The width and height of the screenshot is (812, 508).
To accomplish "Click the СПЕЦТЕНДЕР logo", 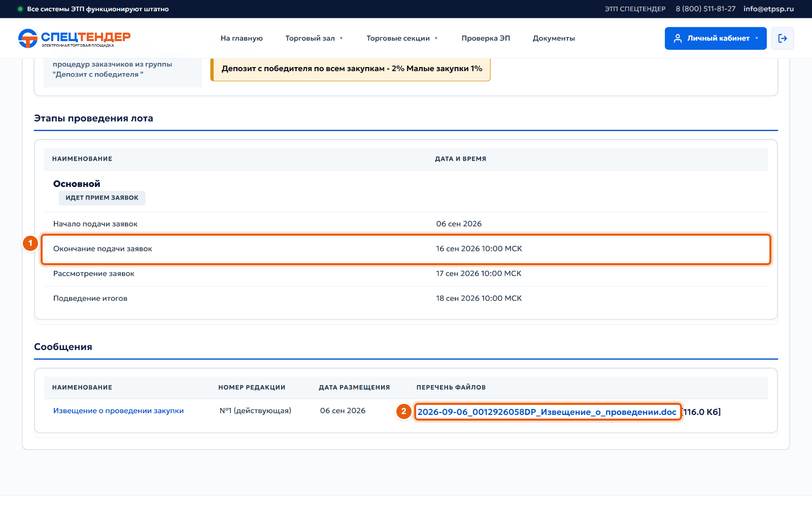I will 75,39.
